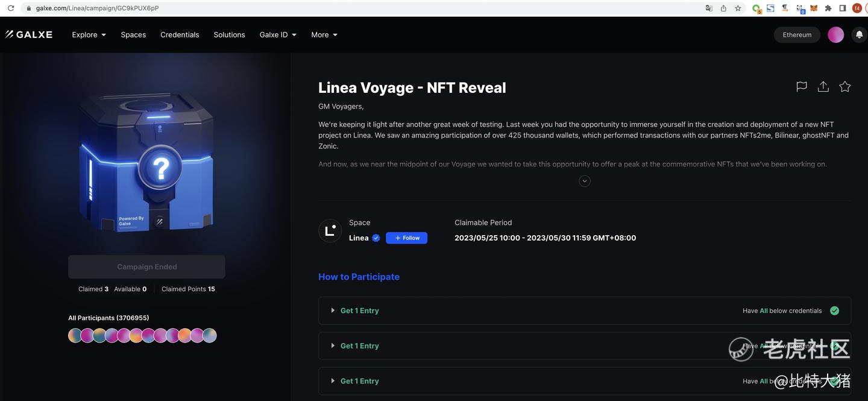
Task: Click the Galxe logo
Action: tap(29, 34)
